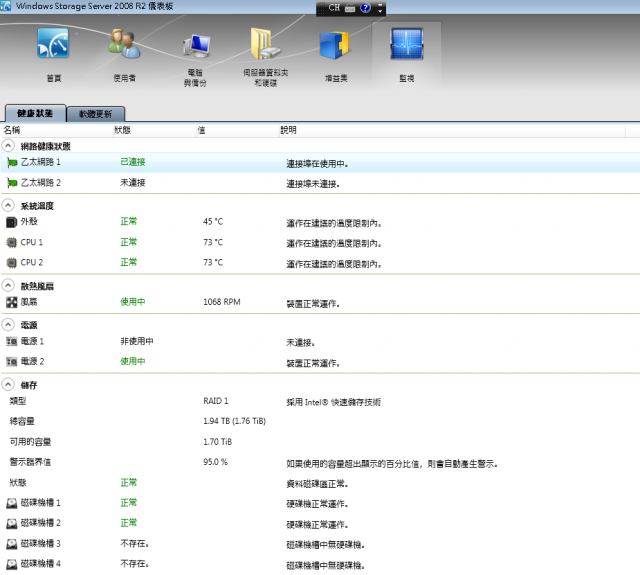Select the 乙太網路 1 row name
Image resolution: width=640 pixels, height=575 pixels.
(x=40, y=162)
